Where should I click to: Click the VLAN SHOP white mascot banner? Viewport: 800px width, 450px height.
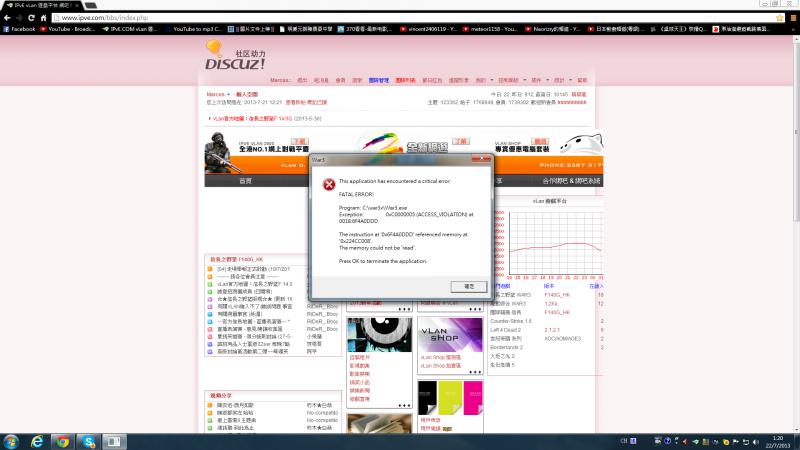[x=582, y=144]
